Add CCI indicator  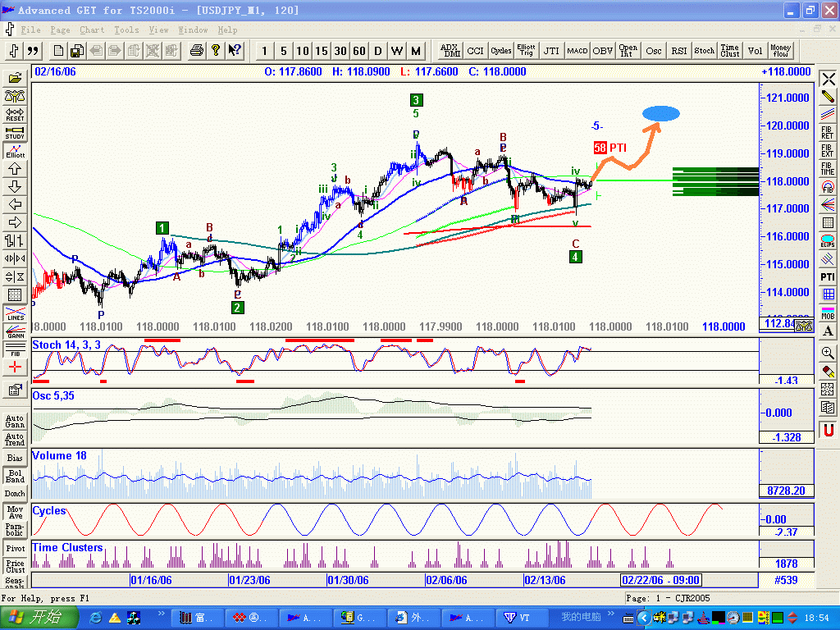tap(475, 51)
